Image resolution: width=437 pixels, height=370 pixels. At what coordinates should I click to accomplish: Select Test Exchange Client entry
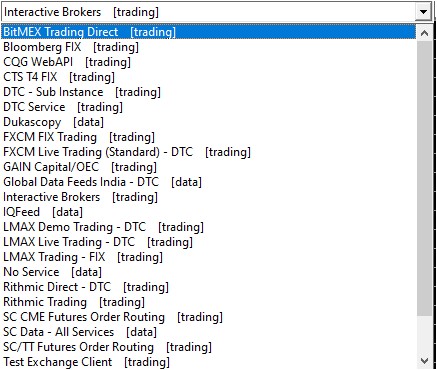click(208, 362)
